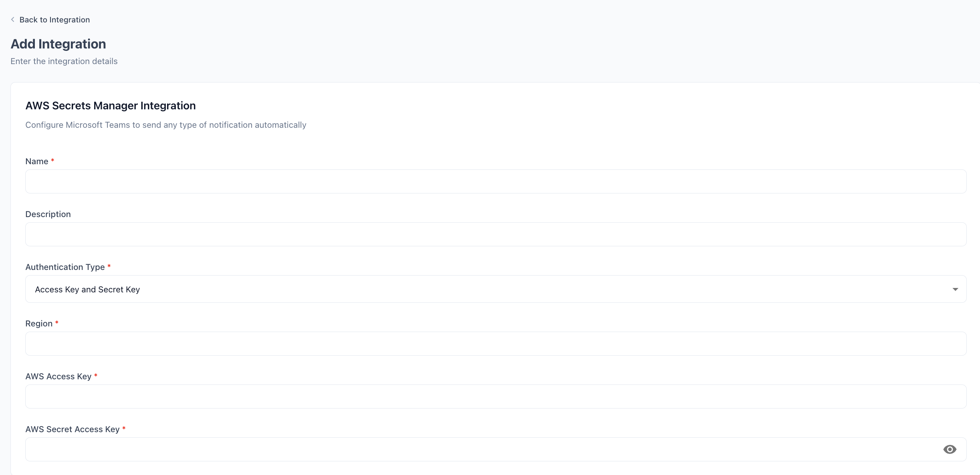Click the Name field label
980x475 pixels.
37,161
